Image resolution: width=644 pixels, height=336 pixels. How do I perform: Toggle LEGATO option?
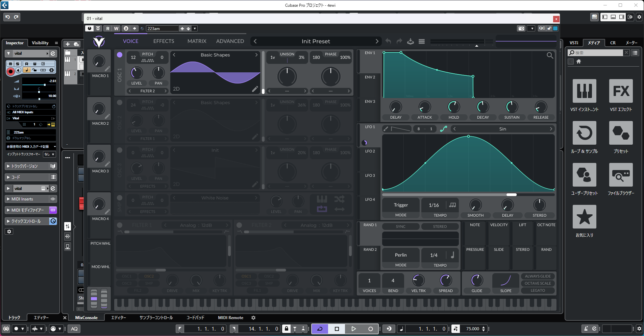(x=538, y=290)
